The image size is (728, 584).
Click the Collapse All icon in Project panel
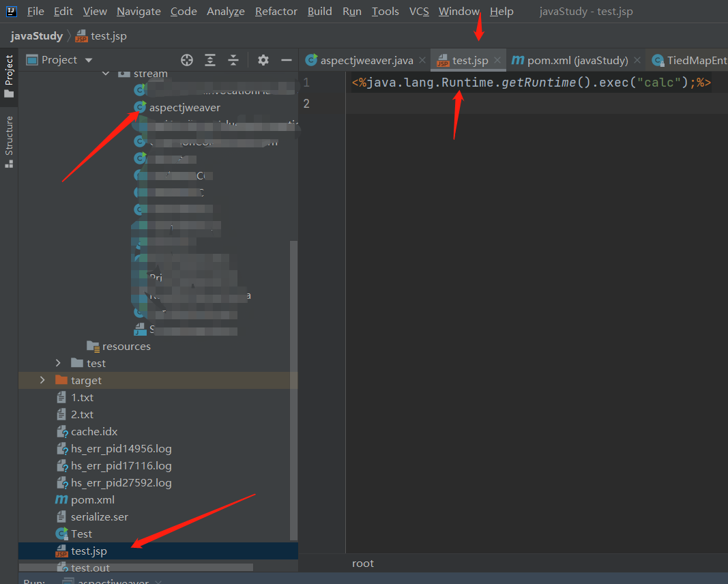233,60
